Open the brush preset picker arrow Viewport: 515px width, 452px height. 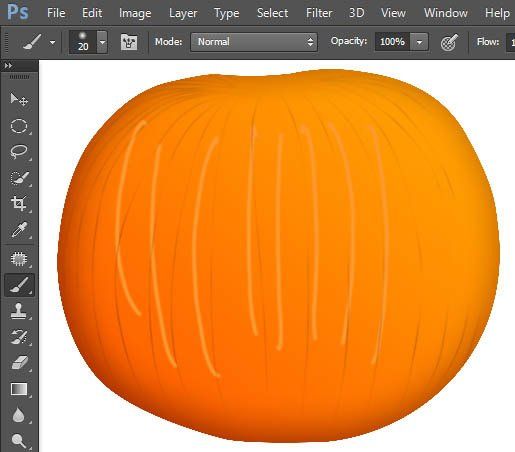pyautogui.click(x=102, y=42)
